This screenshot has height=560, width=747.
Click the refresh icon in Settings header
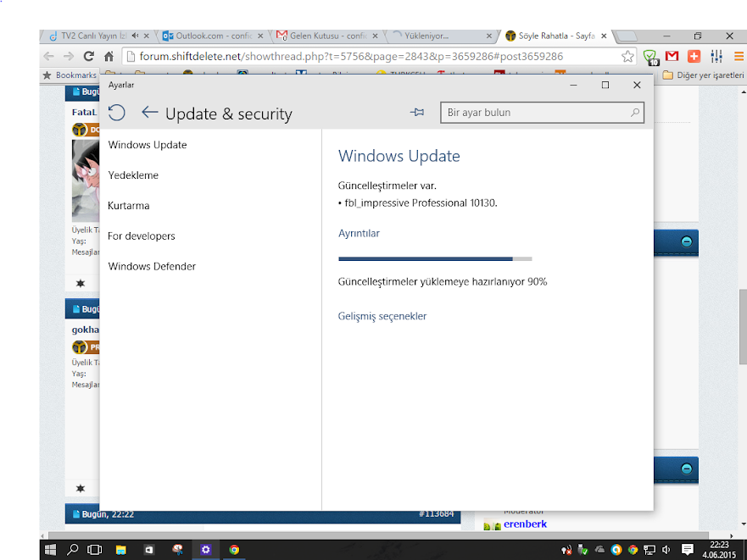pyautogui.click(x=117, y=113)
